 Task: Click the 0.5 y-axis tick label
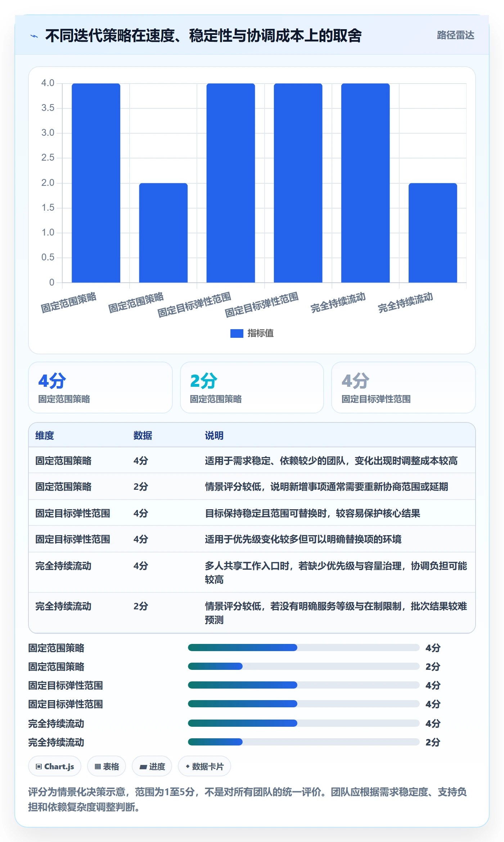click(48, 257)
